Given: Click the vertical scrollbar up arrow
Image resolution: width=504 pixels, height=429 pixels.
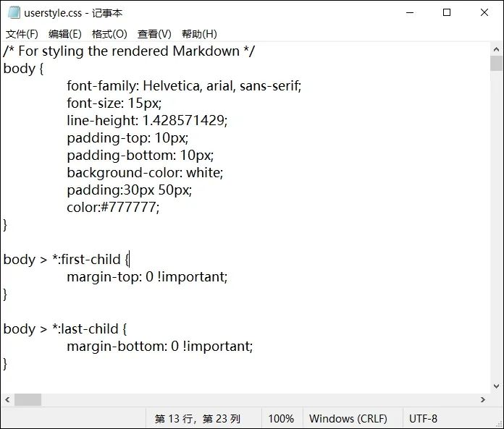Looking at the screenshot, I should [497, 49].
